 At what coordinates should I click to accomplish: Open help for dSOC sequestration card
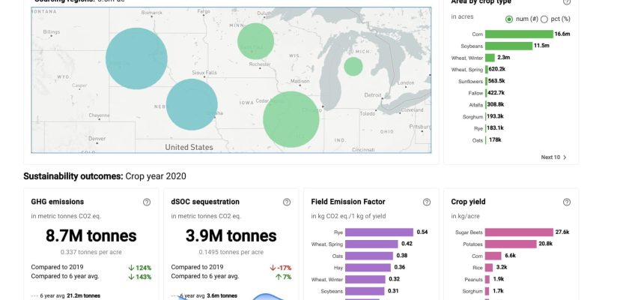pos(287,202)
